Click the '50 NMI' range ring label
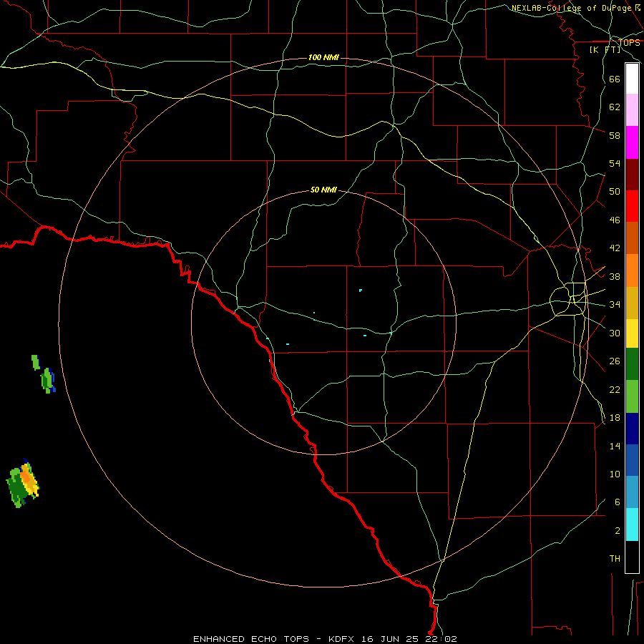The height and width of the screenshot is (644, 644). point(323,190)
